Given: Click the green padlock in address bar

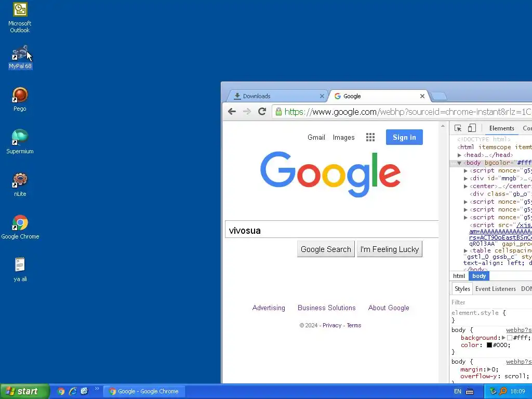Looking at the screenshot, I should tap(278, 112).
